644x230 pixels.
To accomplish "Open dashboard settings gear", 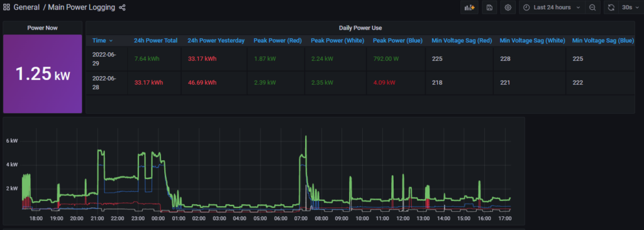I will click(508, 8).
